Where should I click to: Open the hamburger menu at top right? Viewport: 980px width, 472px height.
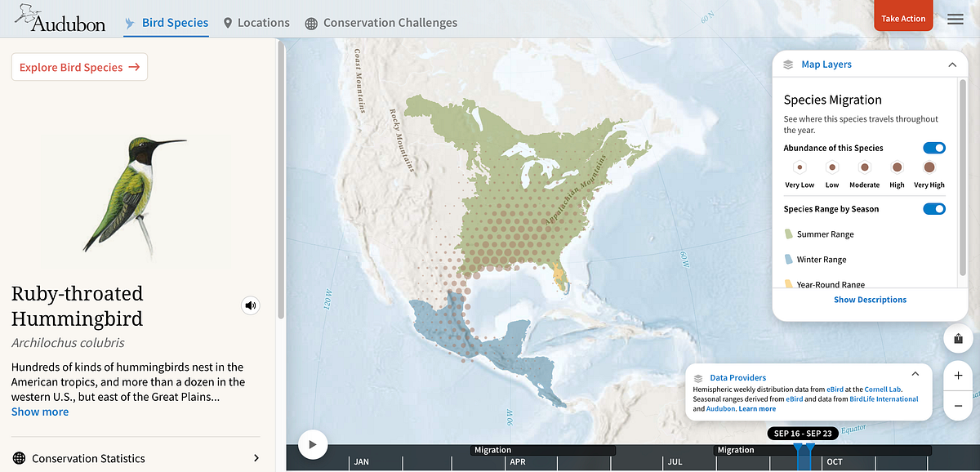954,20
